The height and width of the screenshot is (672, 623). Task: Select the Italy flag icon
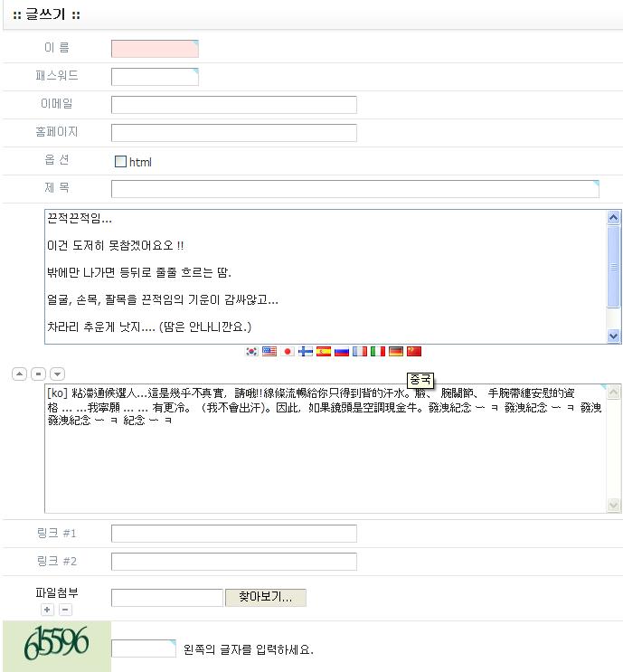(x=377, y=352)
